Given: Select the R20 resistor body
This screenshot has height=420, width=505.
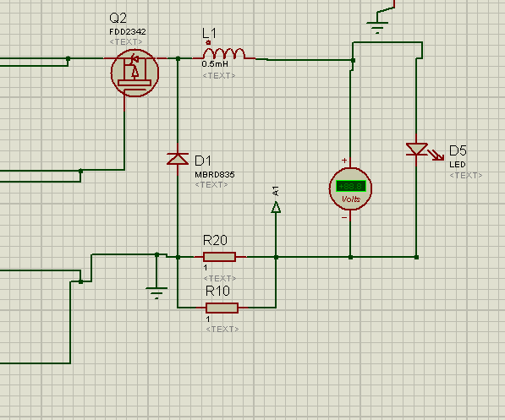Looking at the screenshot, I should pos(220,257).
